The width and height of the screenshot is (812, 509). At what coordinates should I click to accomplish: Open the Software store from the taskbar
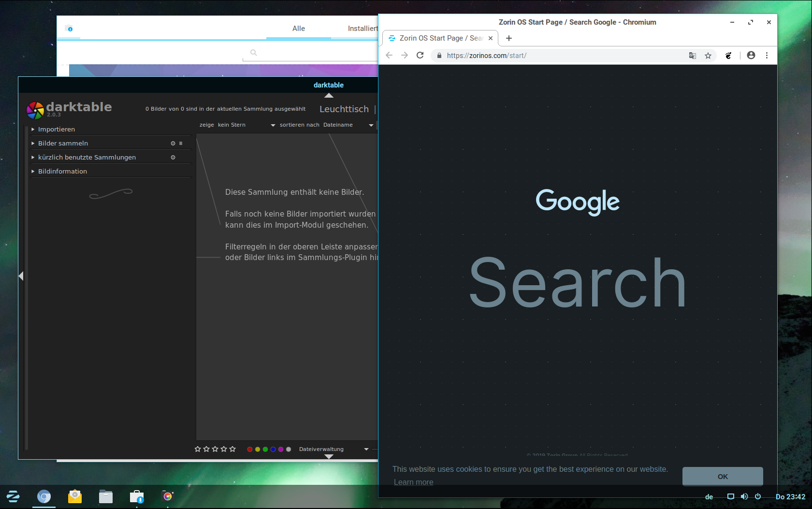tap(137, 496)
